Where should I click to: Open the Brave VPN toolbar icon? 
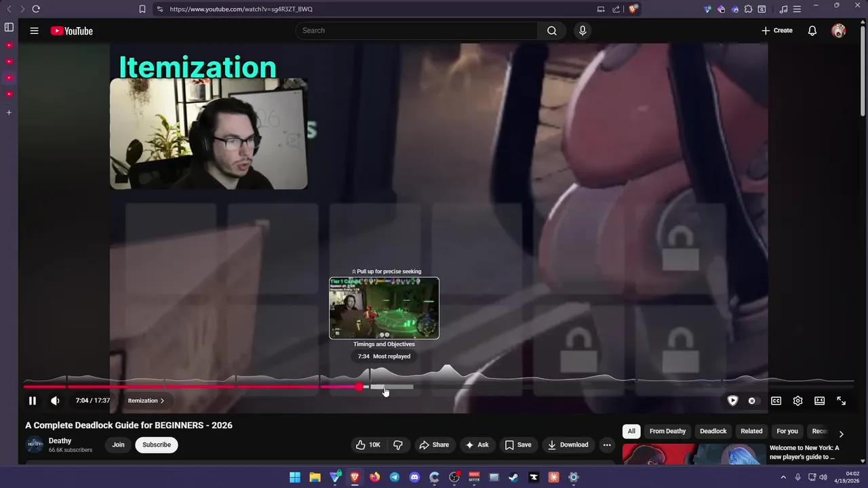pos(708,9)
